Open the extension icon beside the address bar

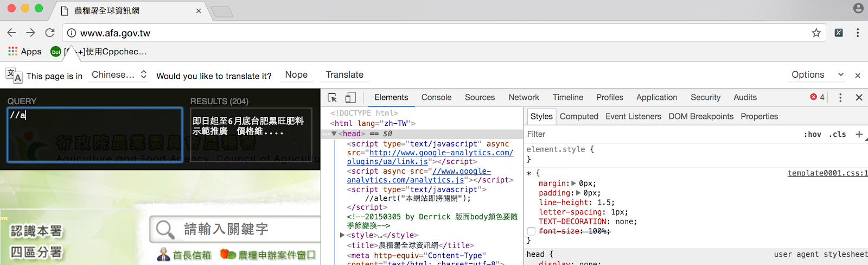click(839, 33)
